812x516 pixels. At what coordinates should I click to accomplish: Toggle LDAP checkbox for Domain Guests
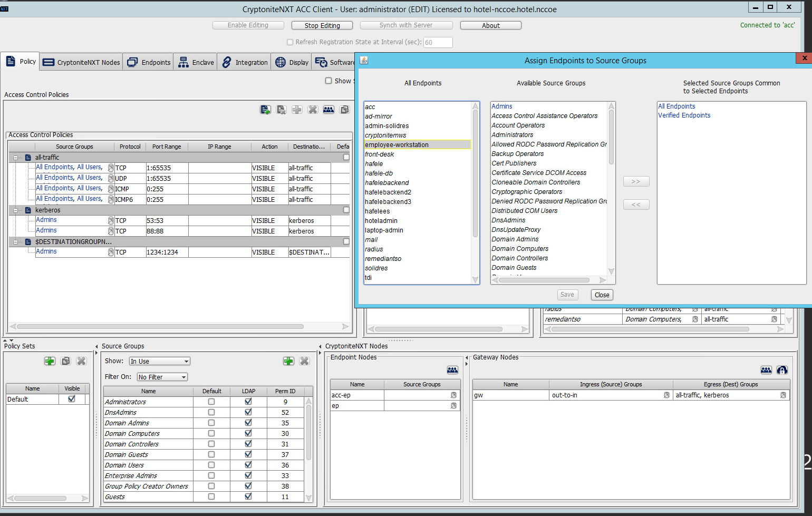click(248, 454)
